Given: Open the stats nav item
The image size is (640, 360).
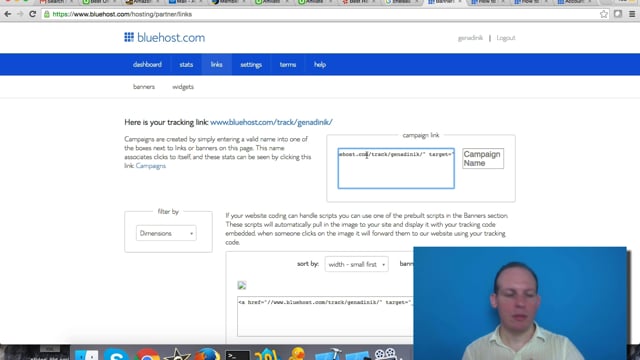Looking at the screenshot, I should (186, 64).
